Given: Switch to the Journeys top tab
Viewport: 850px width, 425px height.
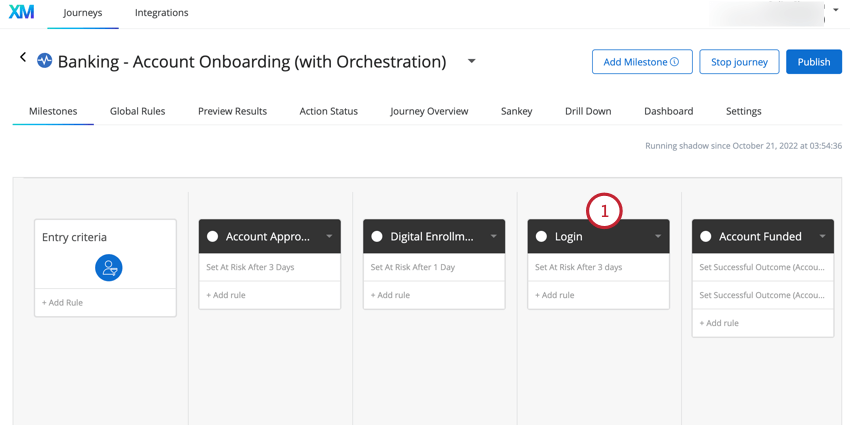Looking at the screenshot, I should tap(82, 12).
